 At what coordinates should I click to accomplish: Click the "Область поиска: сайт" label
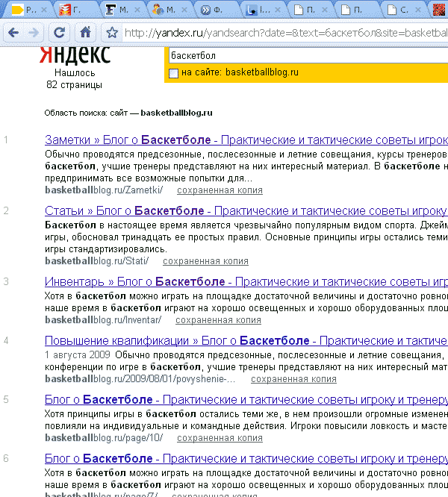[86, 113]
